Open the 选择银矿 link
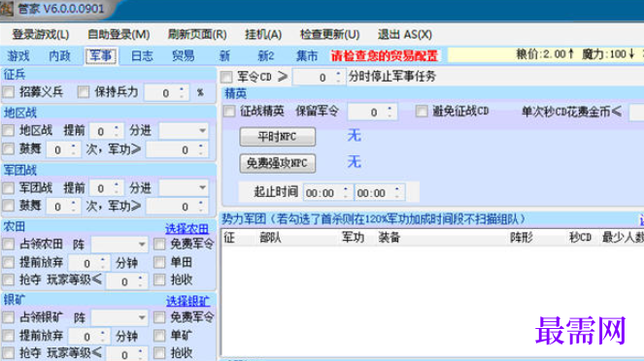The image size is (644, 361). pyautogui.click(x=187, y=301)
